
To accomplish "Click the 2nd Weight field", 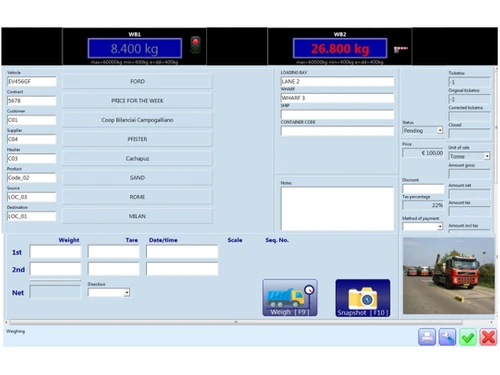I will click(x=55, y=269).
